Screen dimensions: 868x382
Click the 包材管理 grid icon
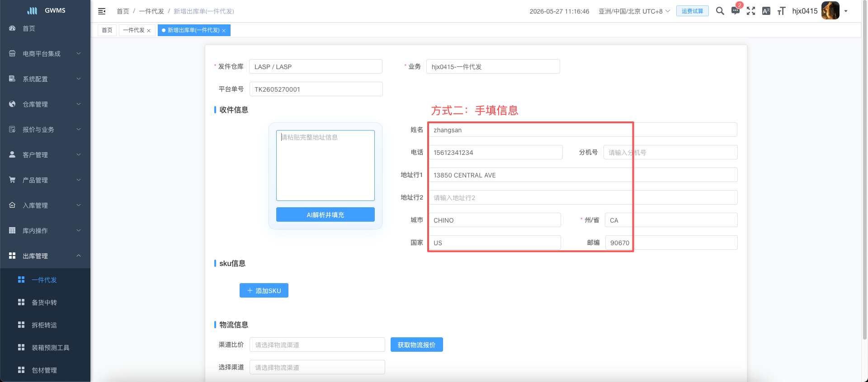coord(21,370)
